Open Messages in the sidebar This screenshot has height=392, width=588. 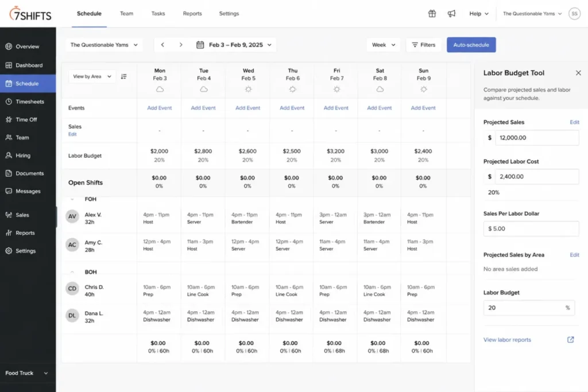pyautogui.click(x=28, y=191)
